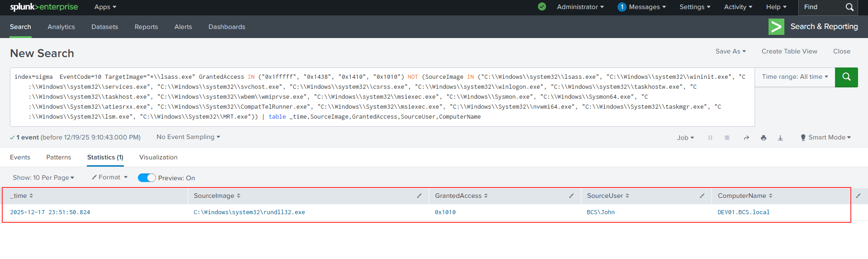Open the Datasets nav tab
Screen dimensions: 868x259
[104, 27]
